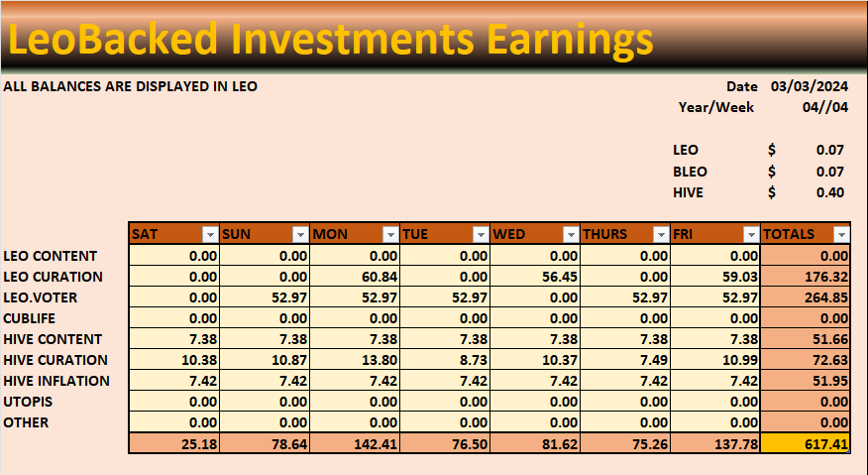Expand the WED column filter arrow
868x475 pixels.
pos(571,234)
